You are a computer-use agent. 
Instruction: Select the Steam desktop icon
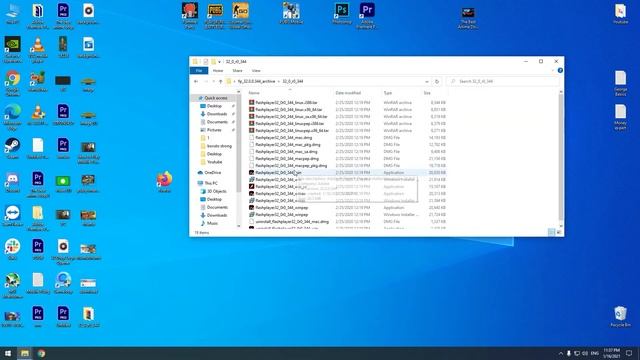click(x=13, y=149)
